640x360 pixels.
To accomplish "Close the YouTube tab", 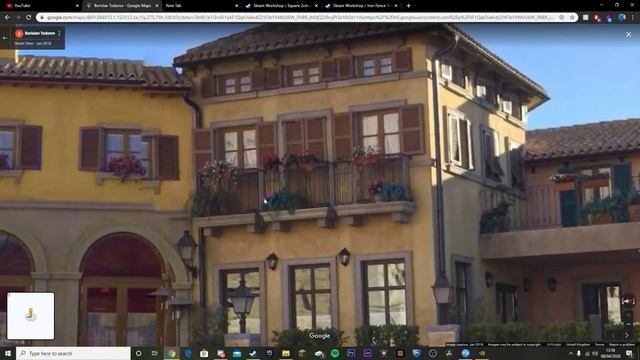I will 77,6.
